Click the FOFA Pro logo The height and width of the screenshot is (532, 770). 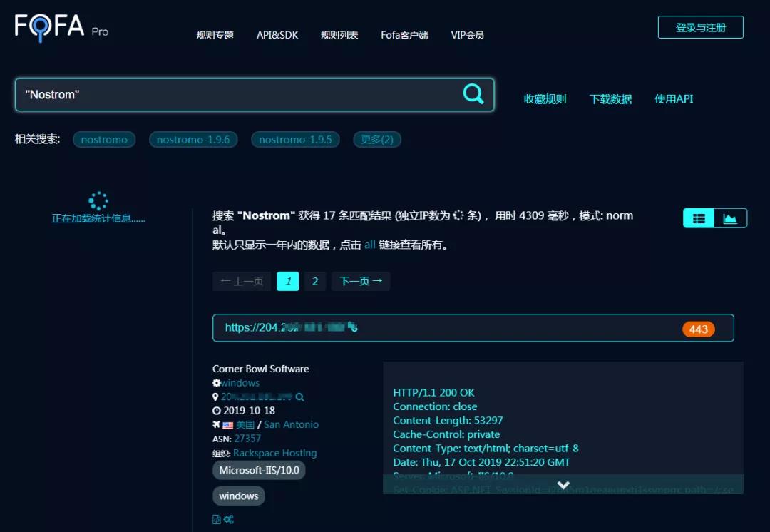[61, 27]
